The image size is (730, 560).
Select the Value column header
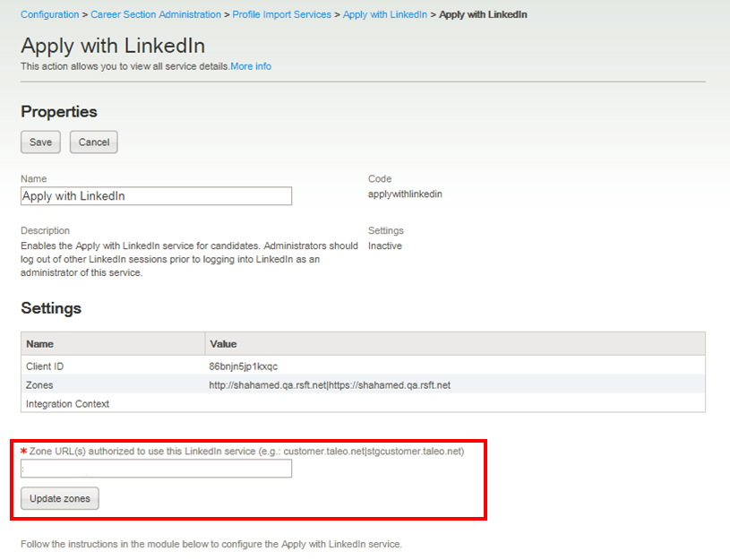point(455,344)
